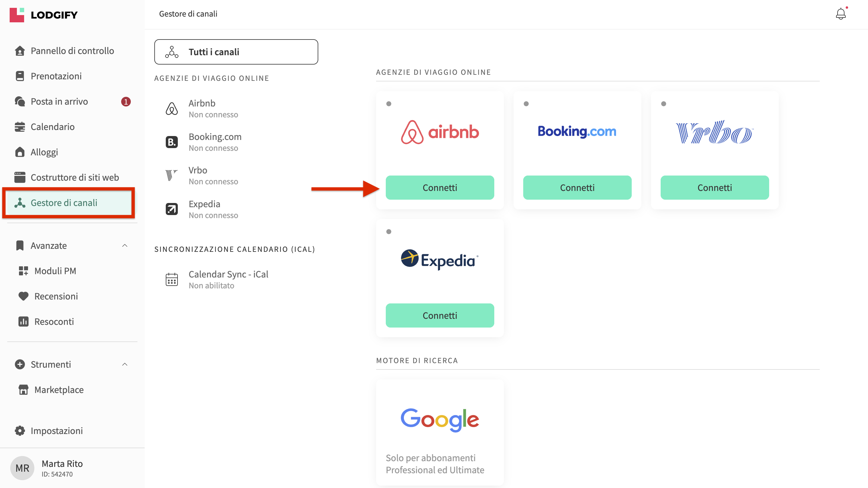Open Impostazioni gear icon
The height and width of the screenshot is (488, 868).
click(20, 431)
